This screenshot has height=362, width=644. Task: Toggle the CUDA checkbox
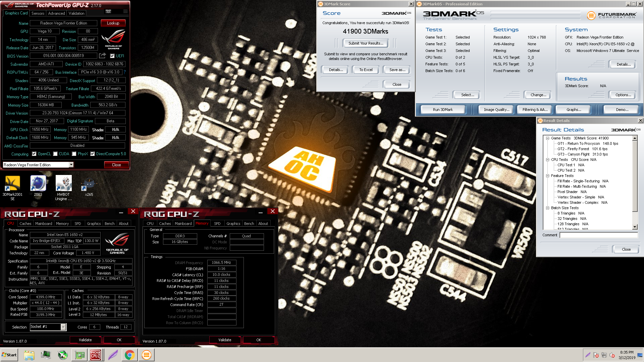tap(55, 154)
